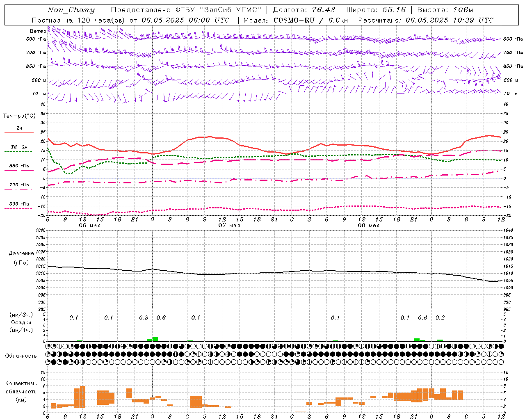Screen dimensions: 525x420
Task: Click the "Ветер" wind panel label
Action: click(38, 31)
